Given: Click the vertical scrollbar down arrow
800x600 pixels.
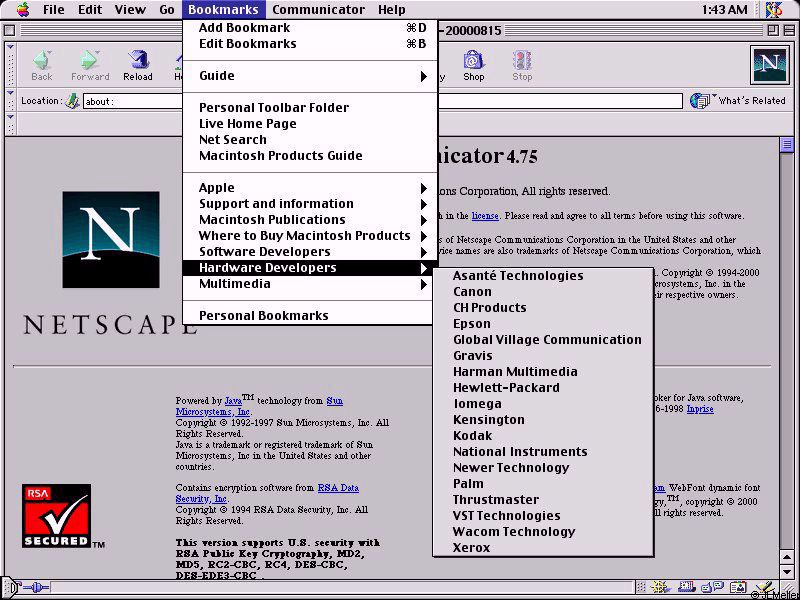Looking at the screenshot, I should 787,571.
